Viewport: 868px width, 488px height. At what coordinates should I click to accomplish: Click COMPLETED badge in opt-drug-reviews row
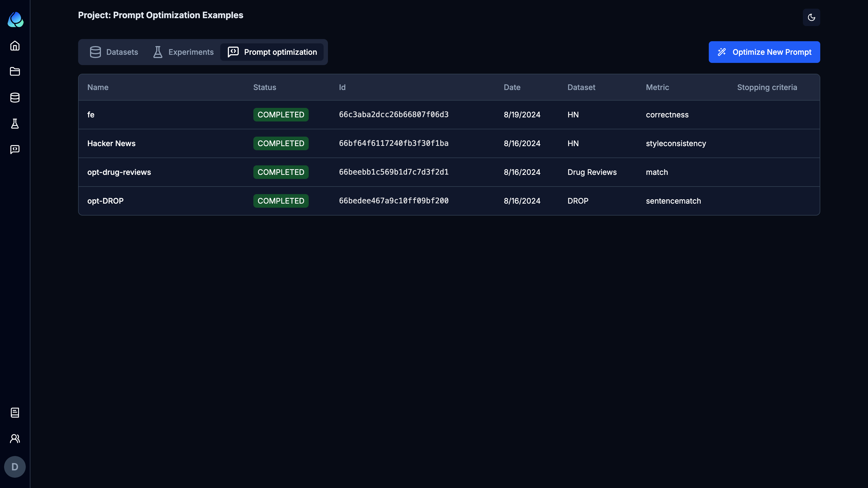click(x=281, y=172)
